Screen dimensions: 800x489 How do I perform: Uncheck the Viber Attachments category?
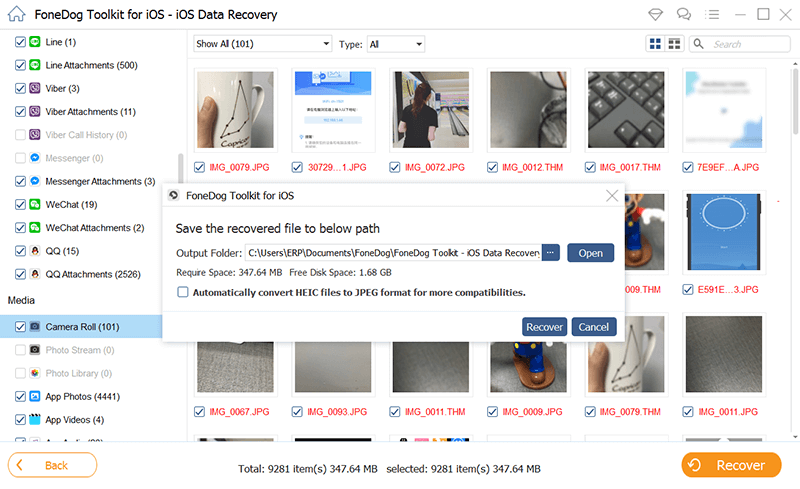click(21, 111)
